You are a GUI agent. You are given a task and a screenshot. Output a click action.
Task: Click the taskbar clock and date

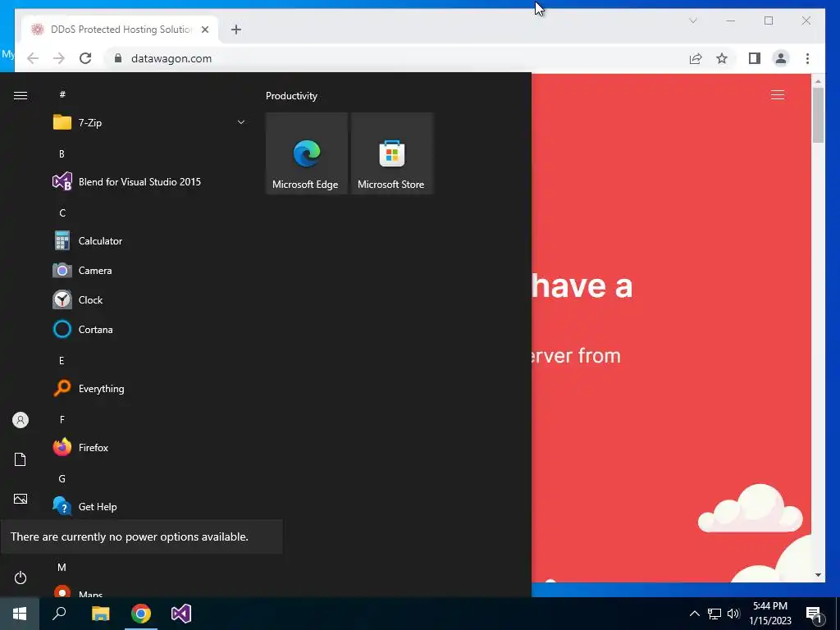(770, 614)
